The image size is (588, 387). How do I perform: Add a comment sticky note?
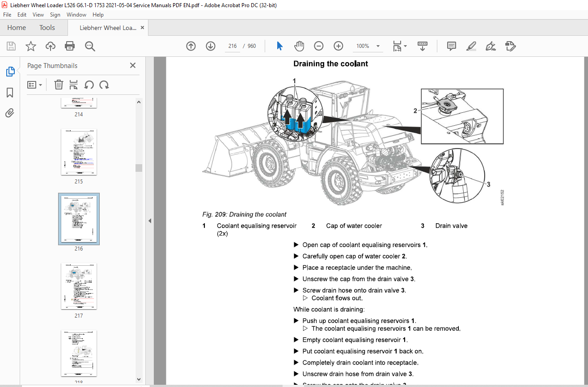pos(452,46)
